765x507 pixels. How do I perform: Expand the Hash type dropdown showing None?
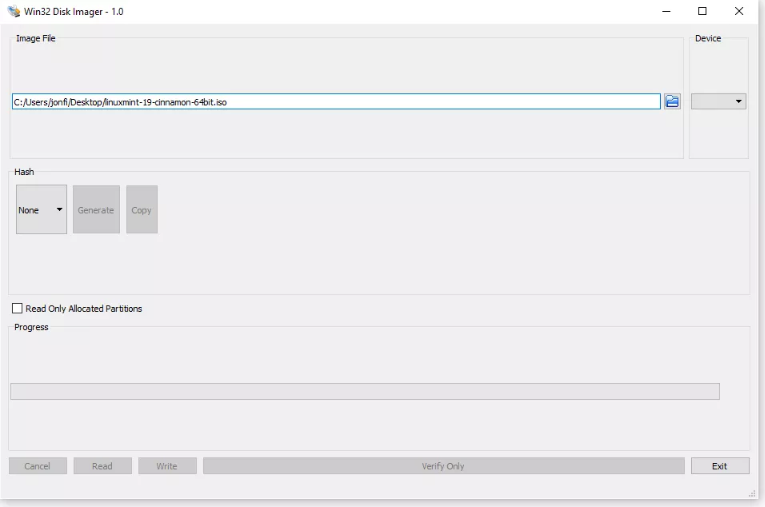tap(41, 209)
